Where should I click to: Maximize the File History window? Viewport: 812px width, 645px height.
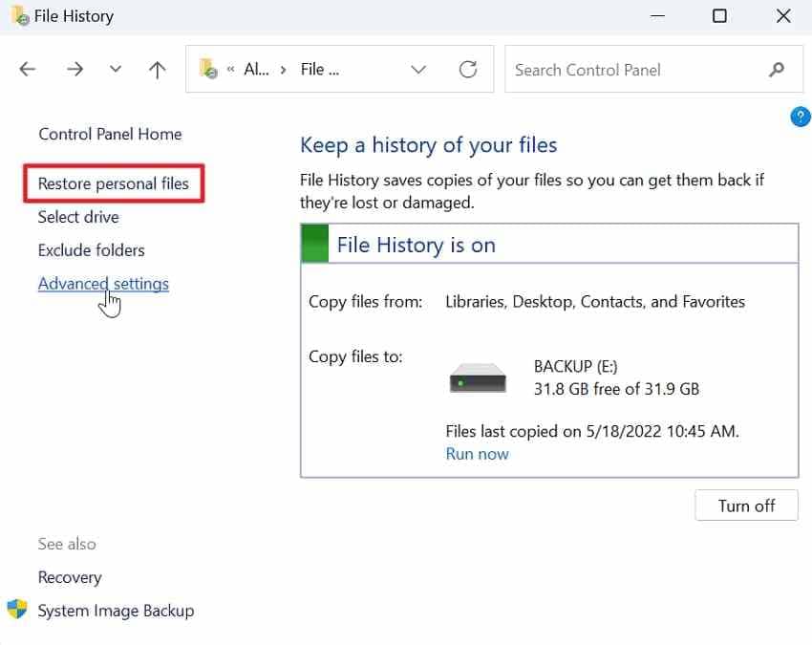pos(719,16)
